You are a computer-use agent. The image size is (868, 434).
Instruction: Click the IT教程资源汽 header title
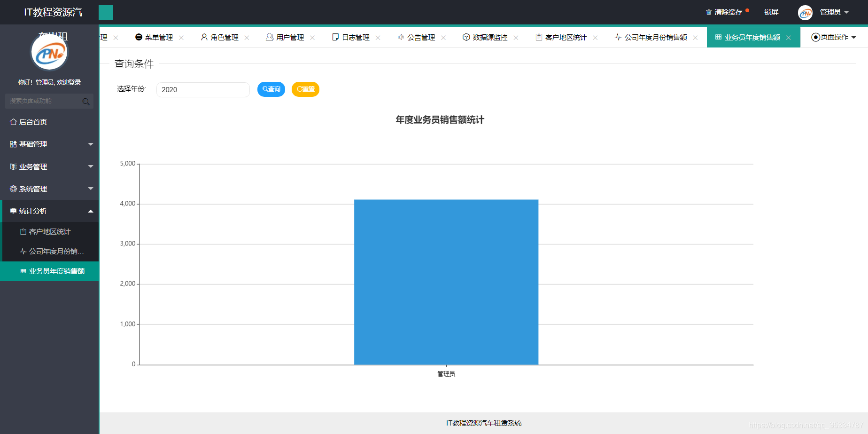click(53, 12)
